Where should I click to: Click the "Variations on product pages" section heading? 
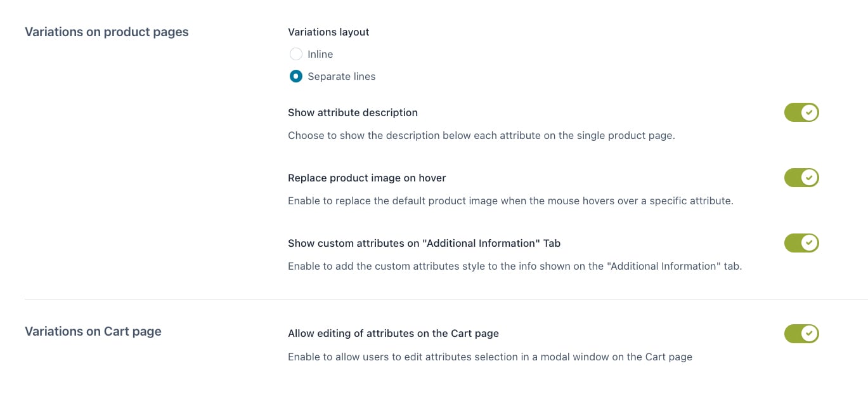pos(107,32)
